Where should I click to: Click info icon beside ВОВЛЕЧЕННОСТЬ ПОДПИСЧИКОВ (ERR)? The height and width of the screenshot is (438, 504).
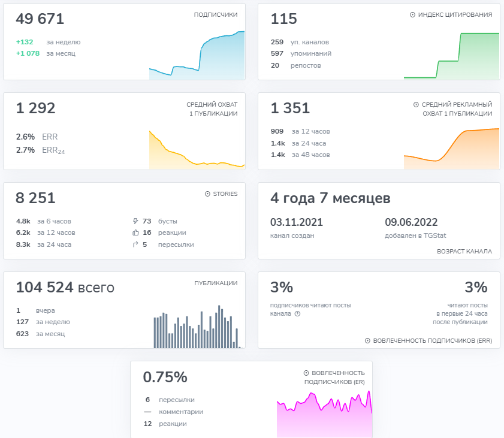click(367, 340)
